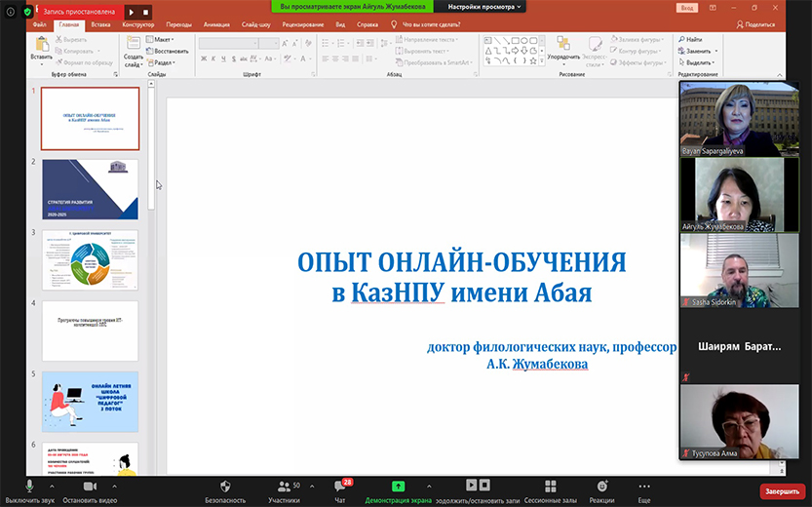Resume paused recording at top left
The image size is (812, 507).
click(x=132, y=12)
